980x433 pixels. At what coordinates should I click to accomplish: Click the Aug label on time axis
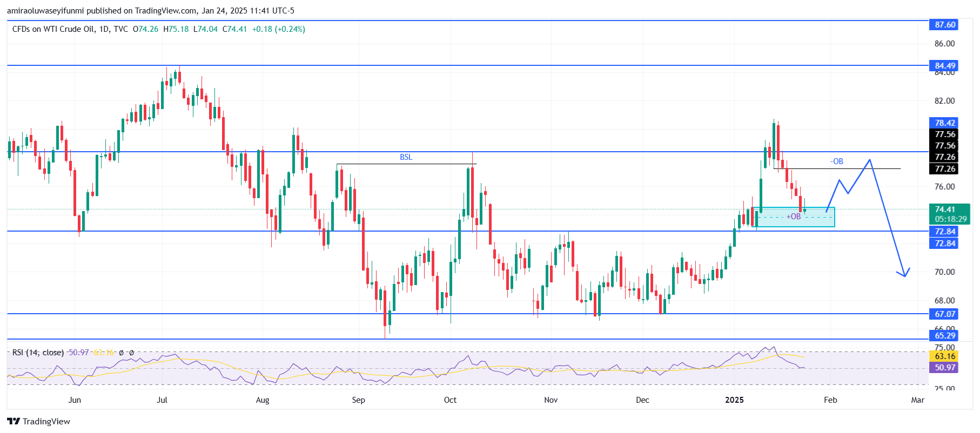263,400
